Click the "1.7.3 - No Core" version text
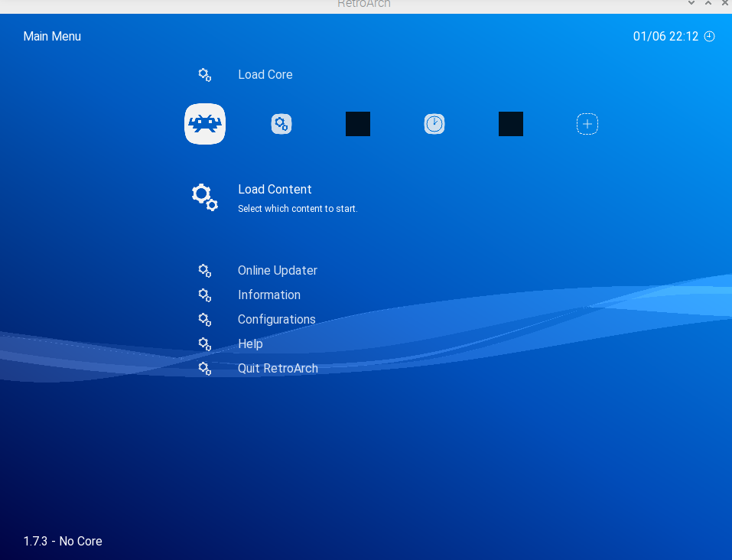Screen dimensions: 732x560 pos(63,542)
